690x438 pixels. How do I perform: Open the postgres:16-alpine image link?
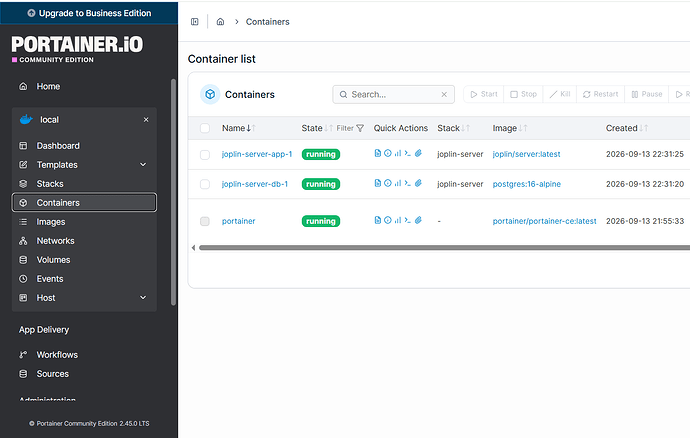click(527, 184)
